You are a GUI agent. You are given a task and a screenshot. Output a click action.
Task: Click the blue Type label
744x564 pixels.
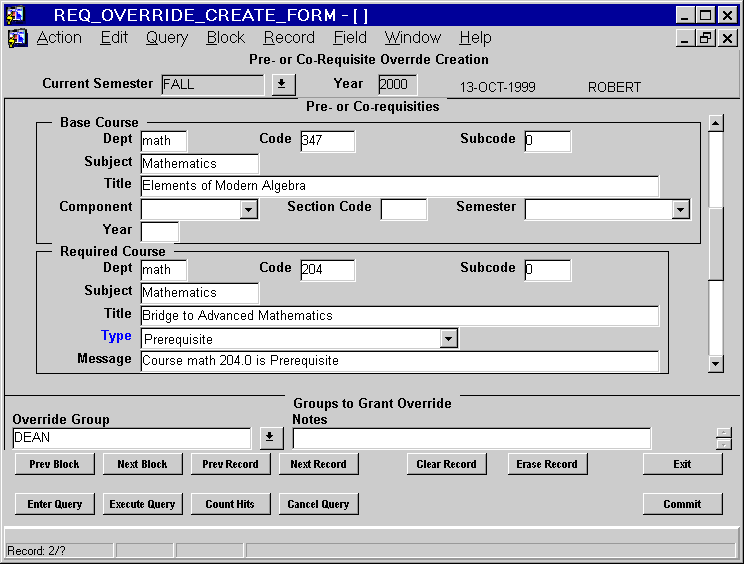click(x=116, y=336)
